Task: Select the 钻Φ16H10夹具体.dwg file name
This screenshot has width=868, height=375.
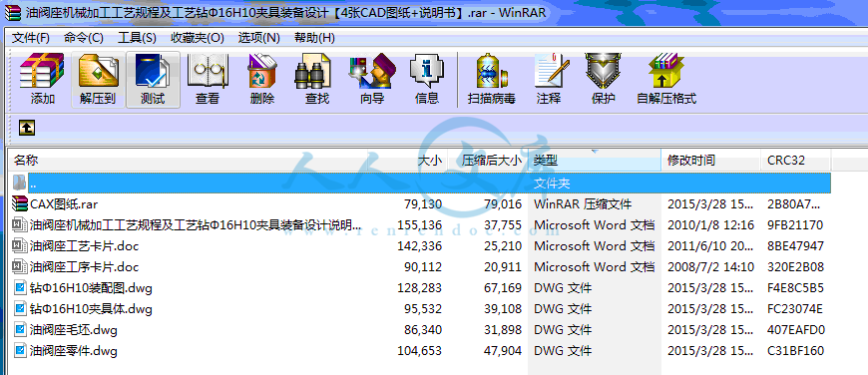Action: (x=91, y=309)
